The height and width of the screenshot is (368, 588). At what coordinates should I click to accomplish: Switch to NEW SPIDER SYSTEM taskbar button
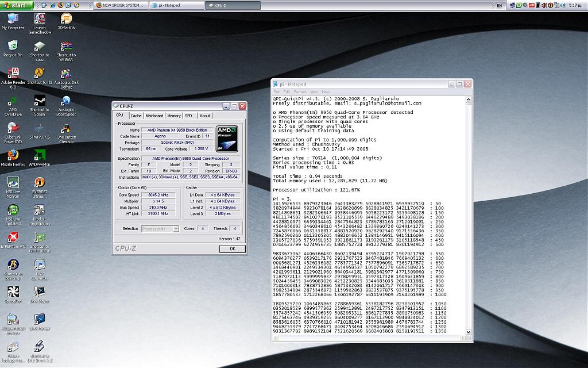pos(121,5)
